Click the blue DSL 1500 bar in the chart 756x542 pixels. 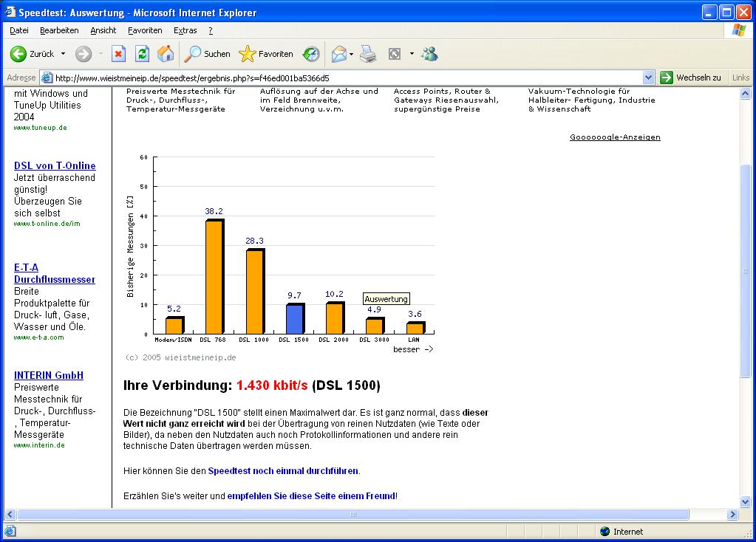click(296, 319)
